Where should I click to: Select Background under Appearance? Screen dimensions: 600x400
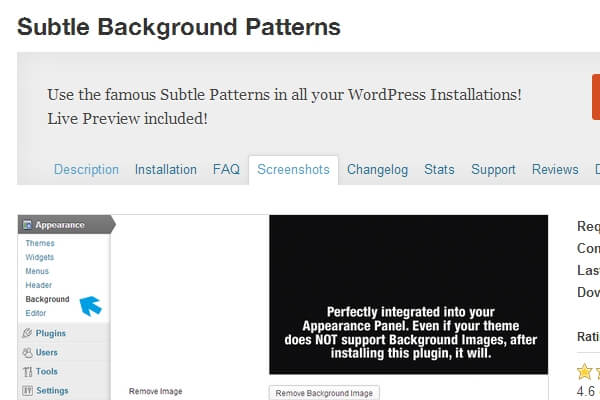[47, 299]
